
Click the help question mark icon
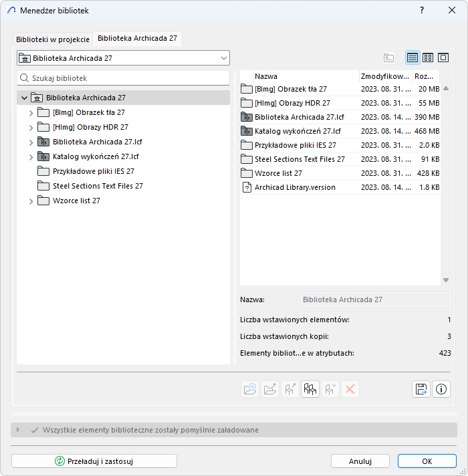(x=422, y=10)
